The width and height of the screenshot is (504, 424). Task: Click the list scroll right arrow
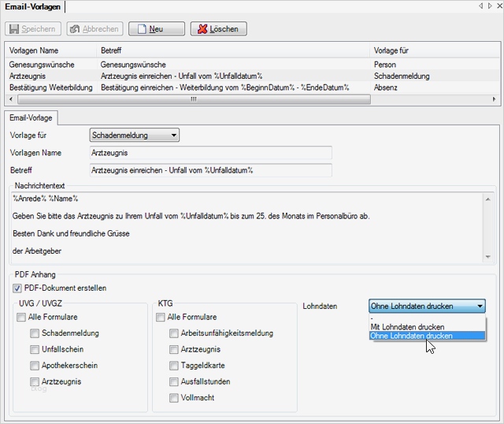pyautogui.click(x=494, y=99)
